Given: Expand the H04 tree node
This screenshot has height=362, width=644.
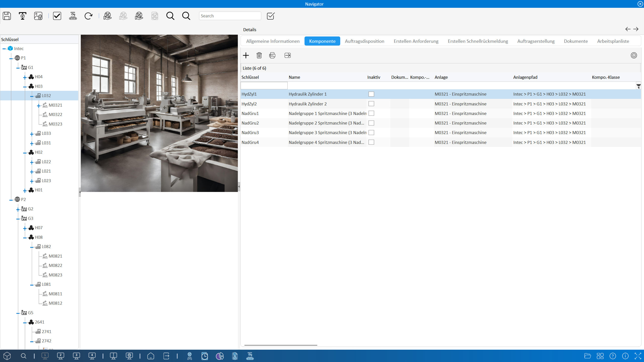Looking at the screenshot, I should (25, 77).
